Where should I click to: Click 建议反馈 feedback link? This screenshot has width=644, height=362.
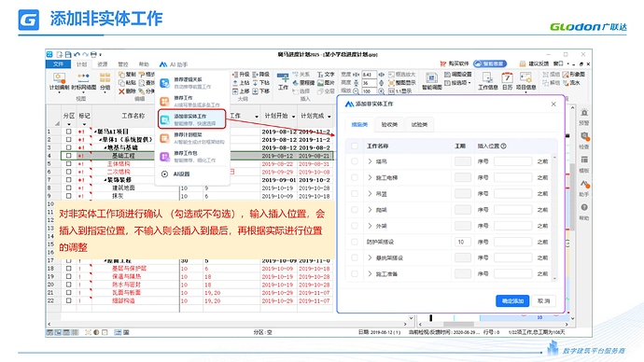(x=534, y=63)
